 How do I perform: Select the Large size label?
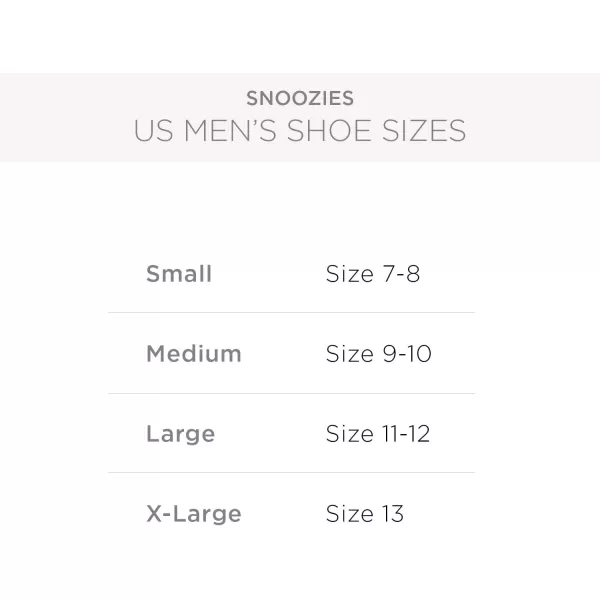(181, 434)
